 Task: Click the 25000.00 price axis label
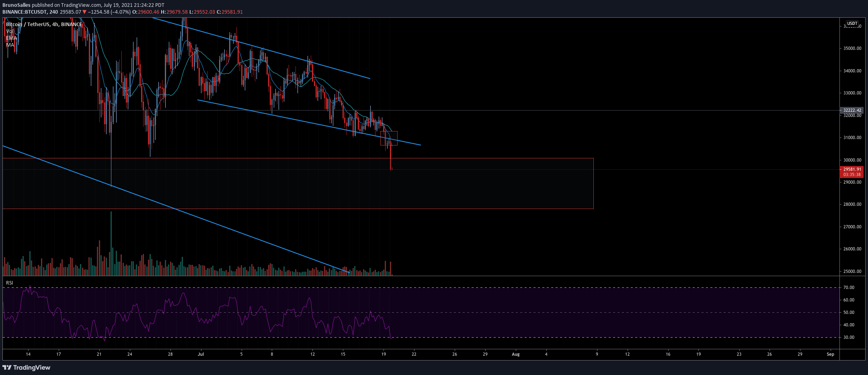(852, 271)
